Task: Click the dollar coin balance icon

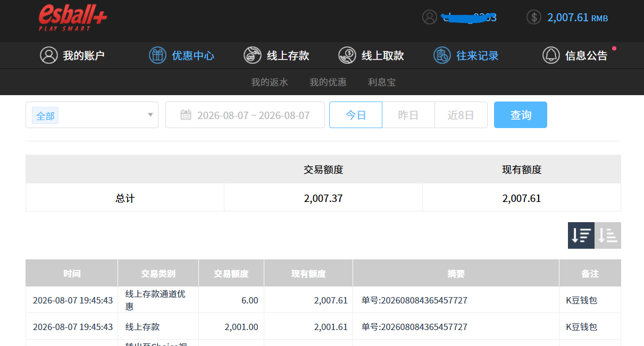Action: pyautogui.click(x=534, y=17)
